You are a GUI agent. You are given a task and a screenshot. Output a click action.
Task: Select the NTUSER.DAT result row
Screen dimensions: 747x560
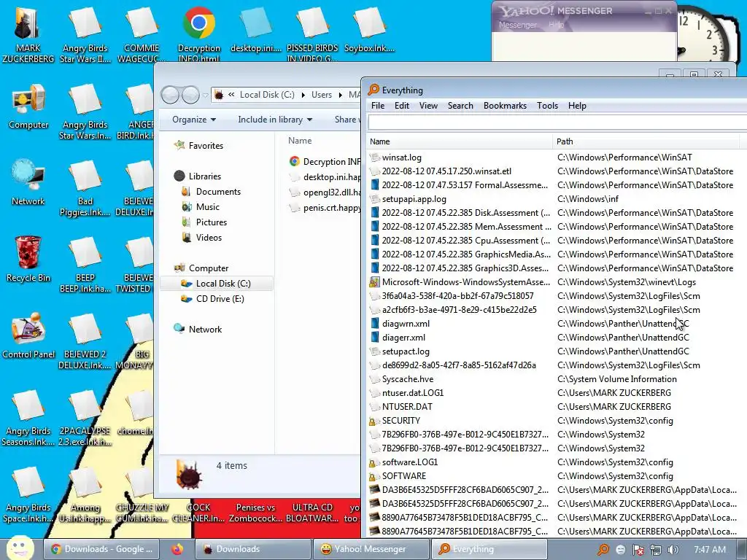pyautogui.click(x=557, y=407)
